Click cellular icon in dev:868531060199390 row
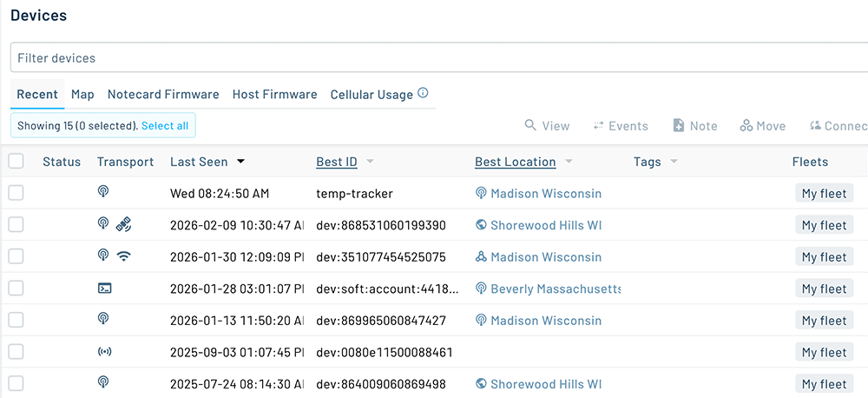 coord(103,222)
